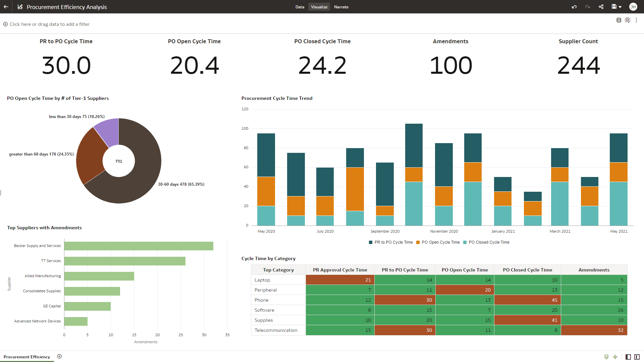
Task: Click here to add a filter
Action: click(46, 24)
